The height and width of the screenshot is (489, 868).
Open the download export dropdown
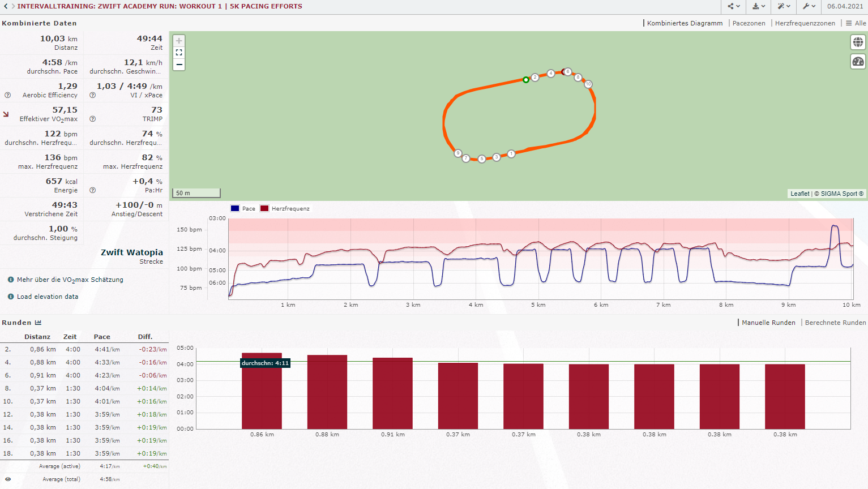758,6
